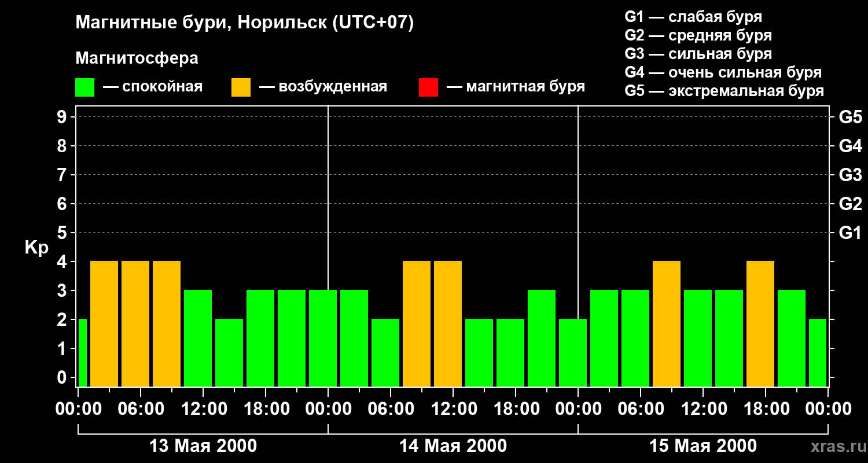Click the Kp axis value '5'

click(63, 233)
